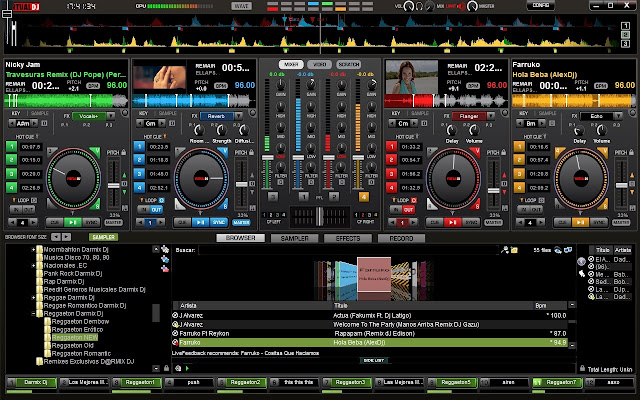Select track Rapapam (Remix dJ Edison)
This screenshot has height=400, width=640.
(x=374, y=333)
